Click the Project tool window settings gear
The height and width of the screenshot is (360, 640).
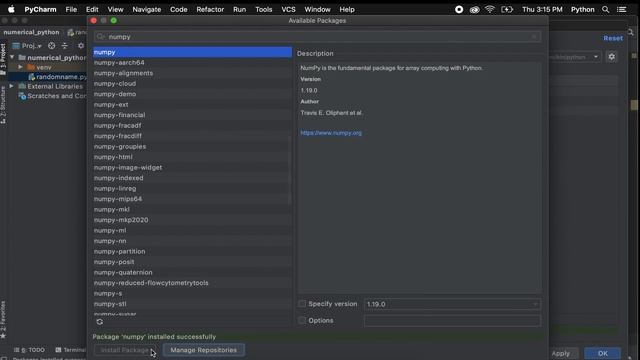click(x=81, y=46)
